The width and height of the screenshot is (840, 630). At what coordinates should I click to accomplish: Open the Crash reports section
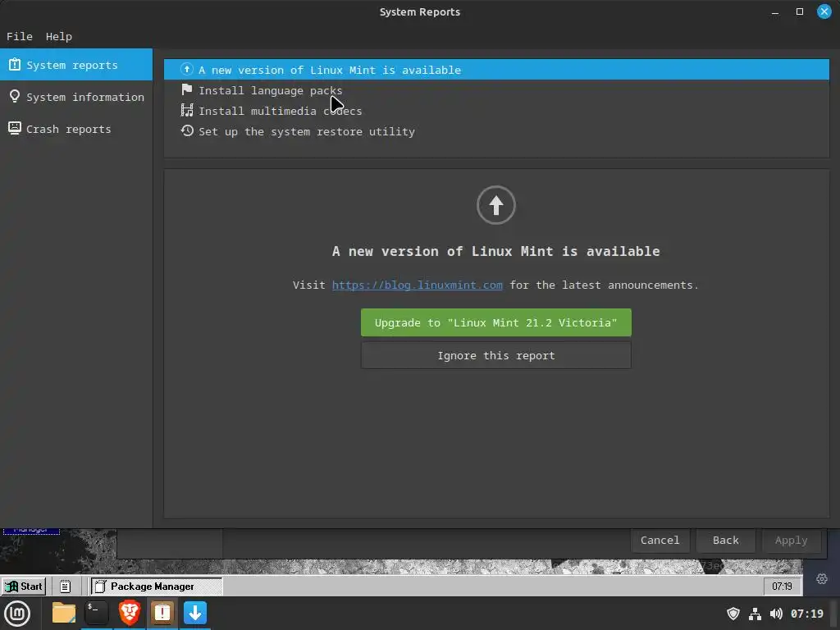[76, 129]
